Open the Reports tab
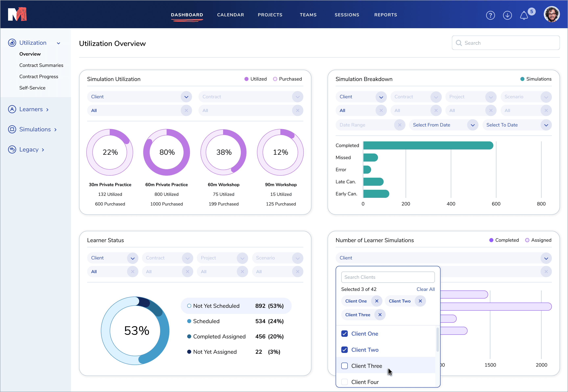568x392 pixels. point(385,15)
